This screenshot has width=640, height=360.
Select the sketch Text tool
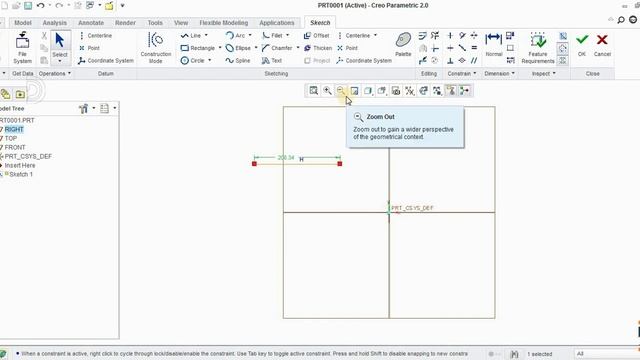272,60
